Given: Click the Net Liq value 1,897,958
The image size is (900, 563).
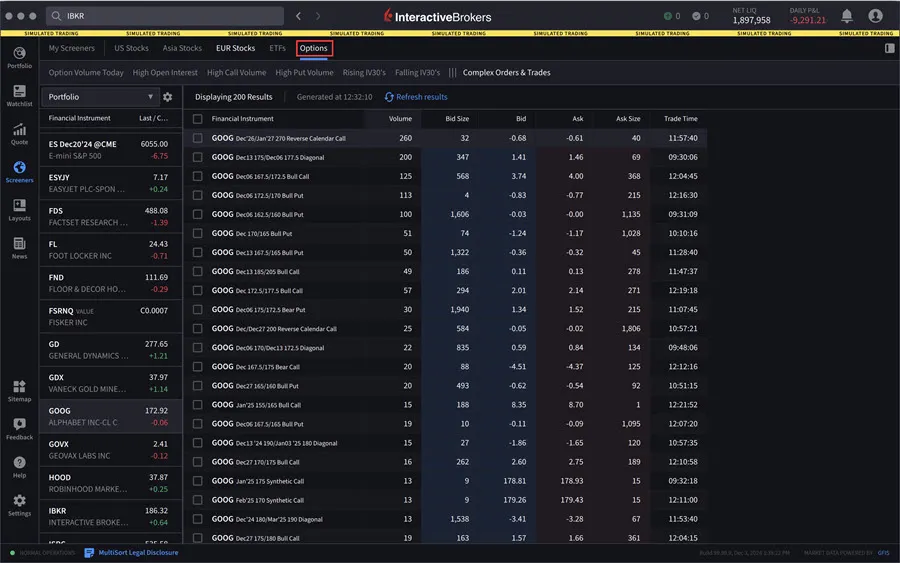Looking at the screenshot, I should pos(751,21).
